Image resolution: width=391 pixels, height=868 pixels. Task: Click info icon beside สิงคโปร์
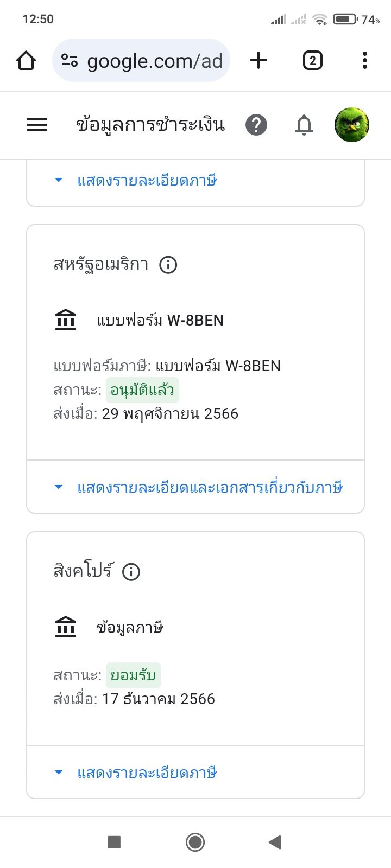click(x=131, y=572)
